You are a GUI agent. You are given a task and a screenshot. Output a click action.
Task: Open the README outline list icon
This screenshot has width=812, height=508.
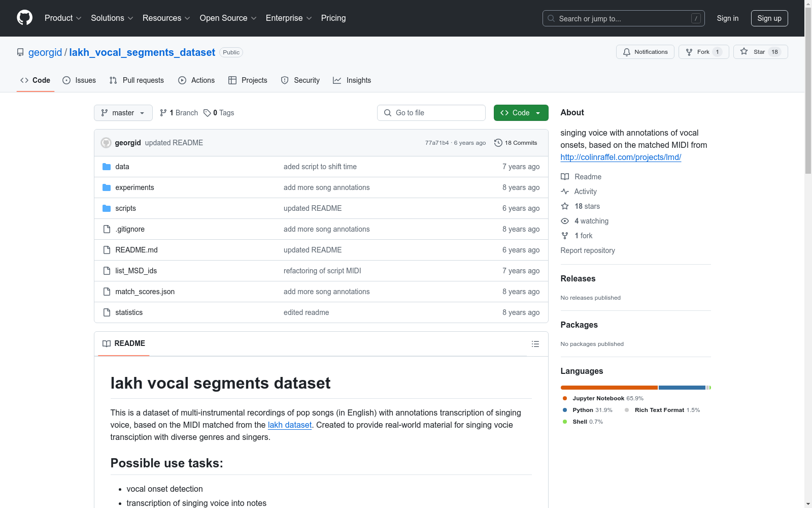click(535, 344)
